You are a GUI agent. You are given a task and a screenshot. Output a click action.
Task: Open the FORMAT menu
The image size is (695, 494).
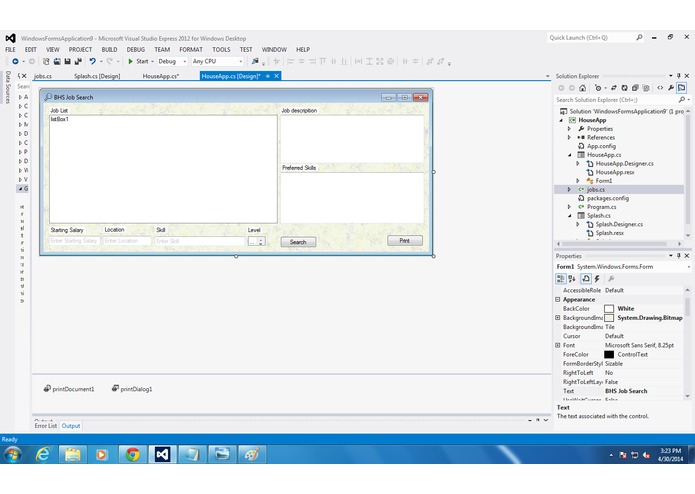191,50
